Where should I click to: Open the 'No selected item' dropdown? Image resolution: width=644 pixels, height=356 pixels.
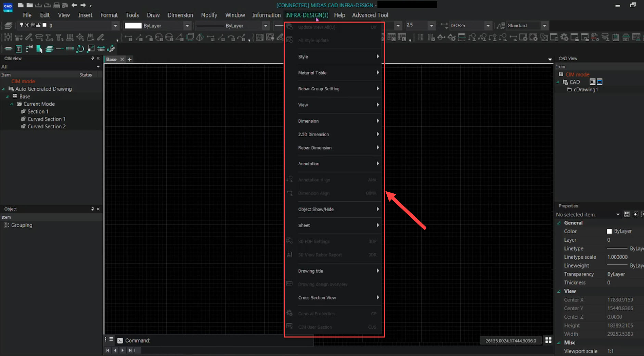point(618,215)
